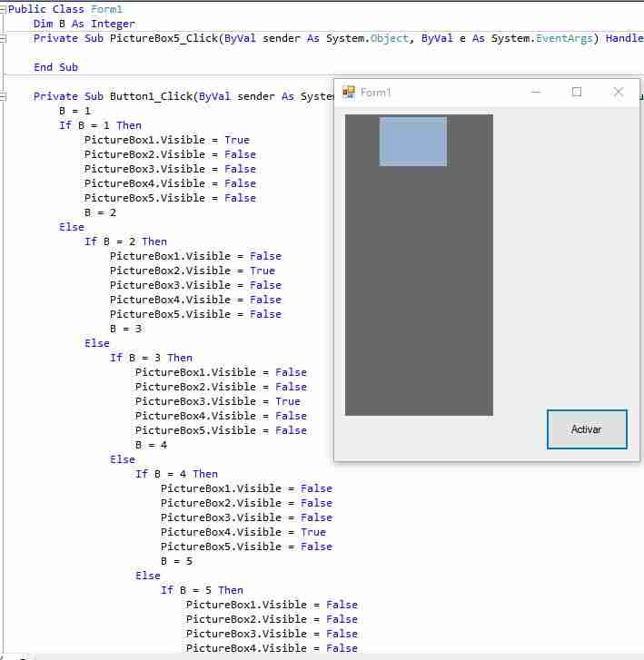Select the "If B = 5 Then" line
Screen dimensions: 644x660
tap(202, 590)
